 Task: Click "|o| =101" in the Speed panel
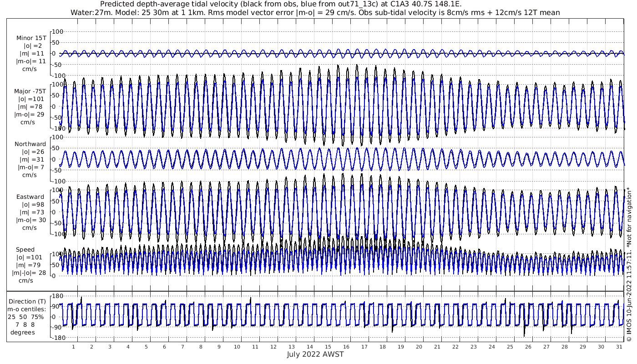pyautogui.click(x=29, y=258)
